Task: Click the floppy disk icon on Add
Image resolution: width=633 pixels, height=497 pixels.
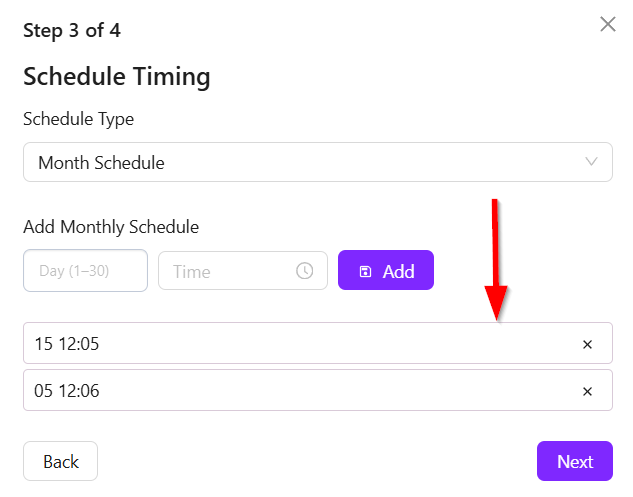Action: pyautogui.click(x=365, y=271)
